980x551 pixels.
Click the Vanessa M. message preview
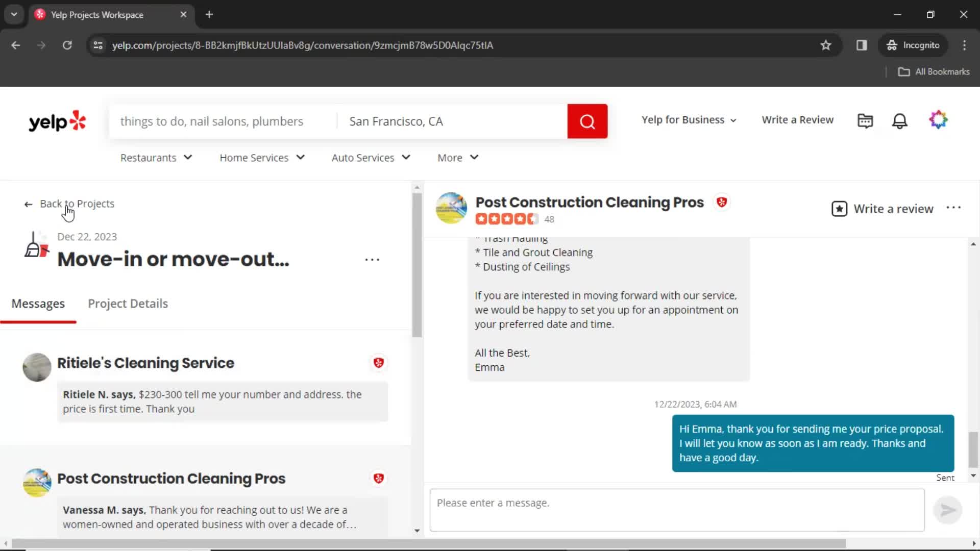coord(223,517)
